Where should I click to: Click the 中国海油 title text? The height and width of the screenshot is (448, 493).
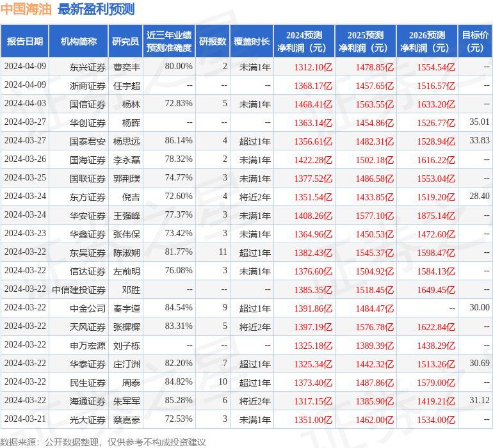(x=26, y=9)
